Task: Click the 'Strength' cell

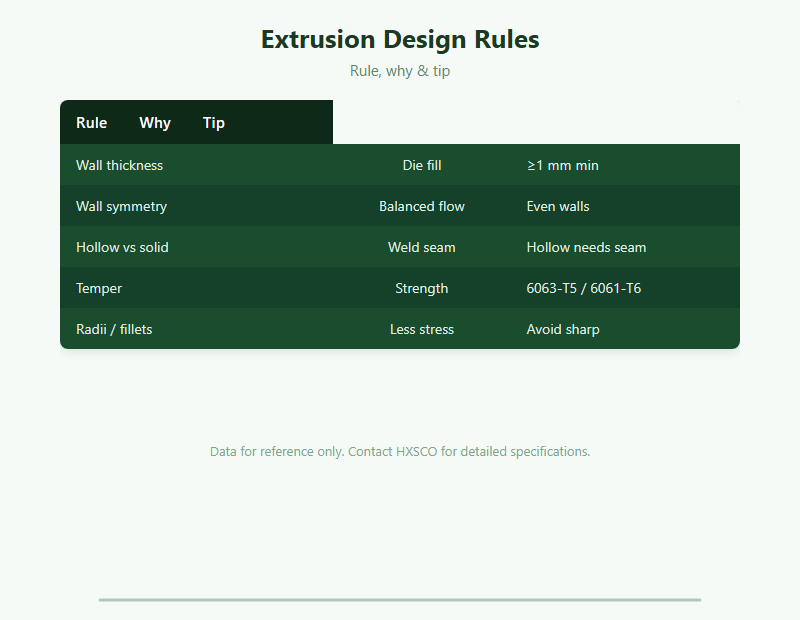Action: point(422,288)
